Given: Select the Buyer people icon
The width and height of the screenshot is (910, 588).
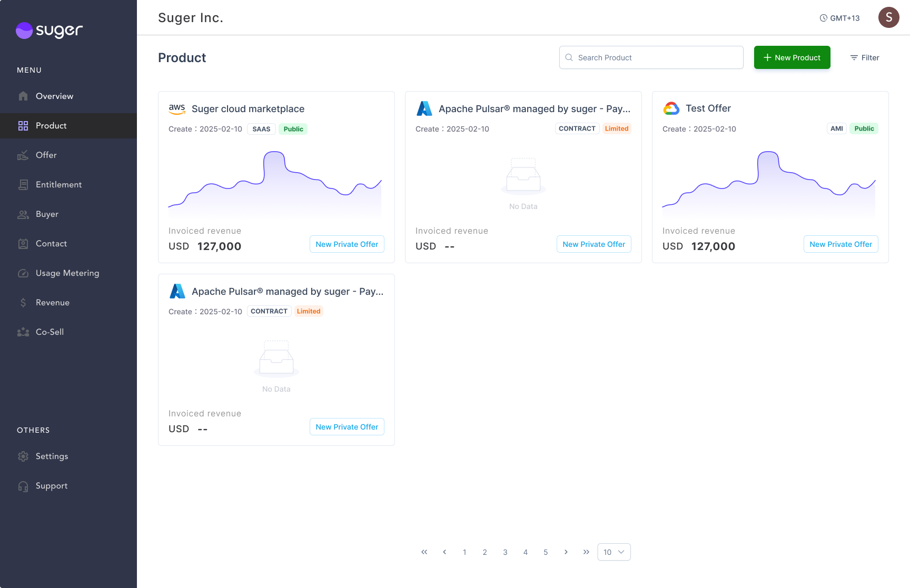Looking at the screenshot, I should (x=23, y=214).
